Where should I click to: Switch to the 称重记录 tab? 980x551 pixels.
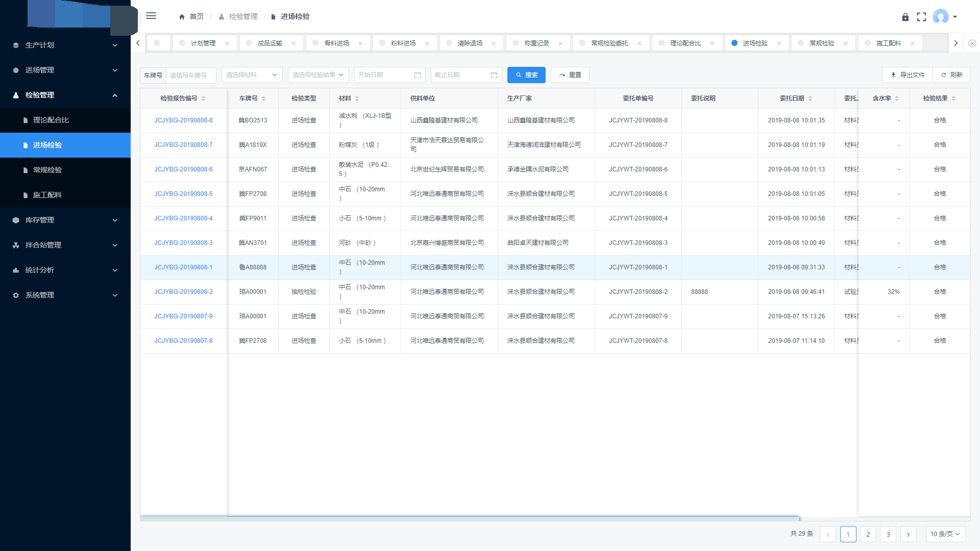pos(536,43)
